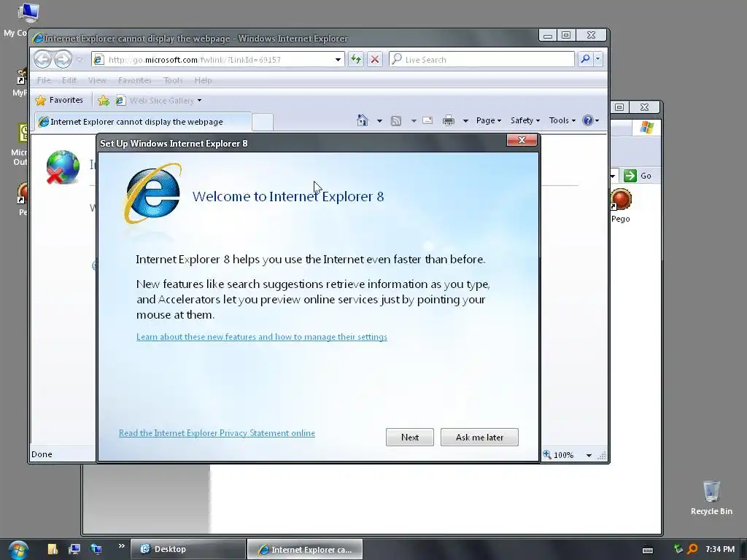The width and height of the screenshot is (747, 560).
Task: Open the View menu
Action: (x=97, y=80)
